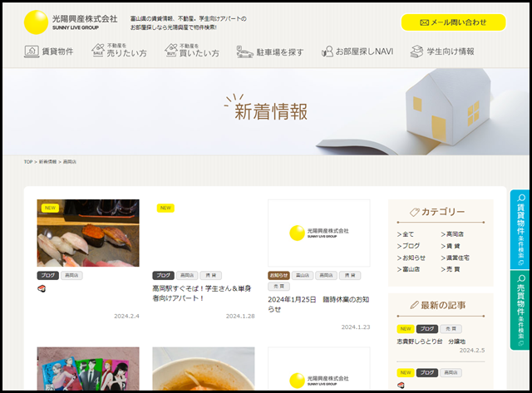Click the magnifier icon on the blue side tab
The height and width of the screenshot is (393, 532).
coord(521,198)
